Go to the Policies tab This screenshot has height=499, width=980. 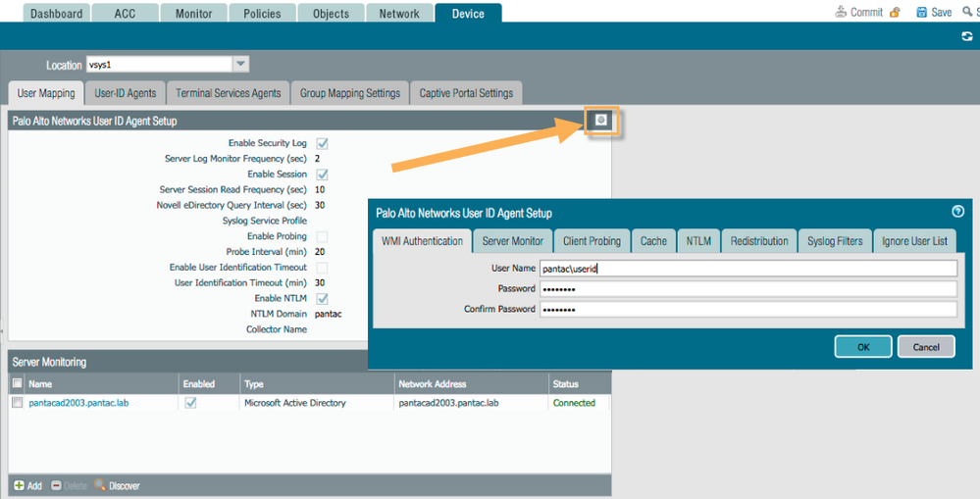tap(262, 13)
